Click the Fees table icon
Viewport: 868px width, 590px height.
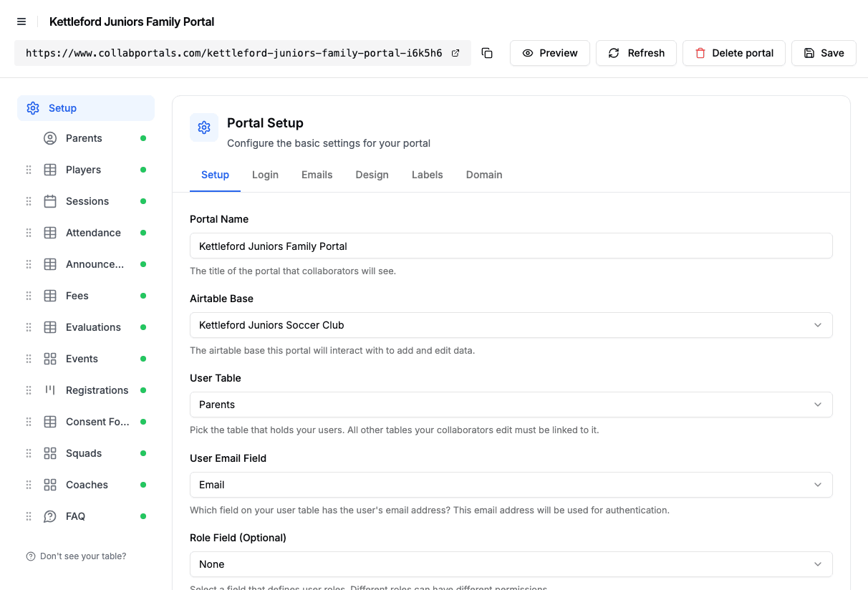tap(50, 296)
